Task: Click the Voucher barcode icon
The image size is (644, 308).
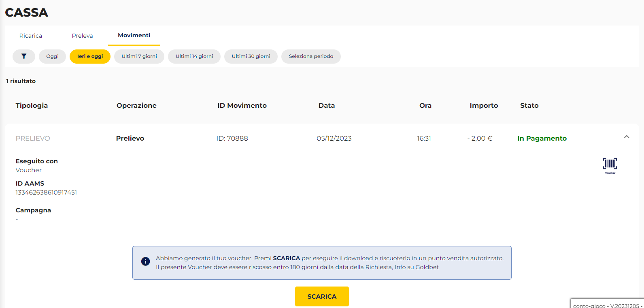Action: click(610, 165)
